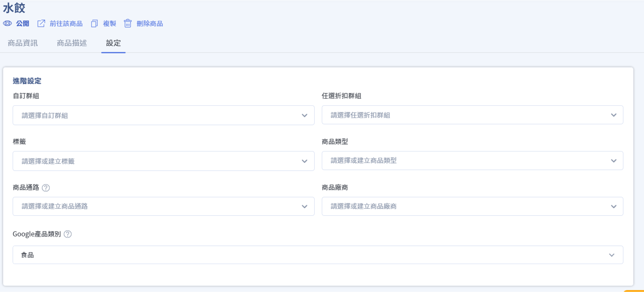
Task: Click the 商品通路 field label
Action: click(x=26, y=187)
